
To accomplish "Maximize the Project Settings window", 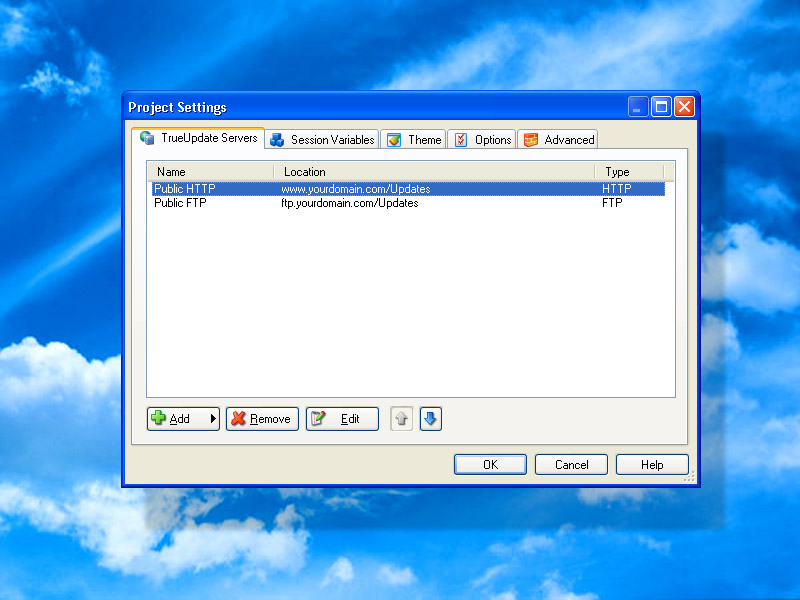I will [661, 107].
